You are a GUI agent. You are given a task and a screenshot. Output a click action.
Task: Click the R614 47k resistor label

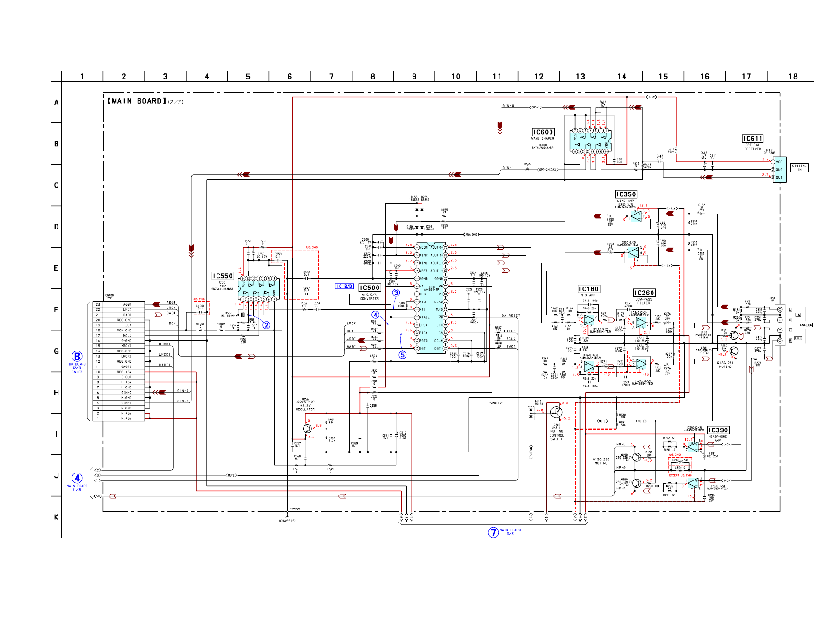pyautogui.click(x=603, y=103)
